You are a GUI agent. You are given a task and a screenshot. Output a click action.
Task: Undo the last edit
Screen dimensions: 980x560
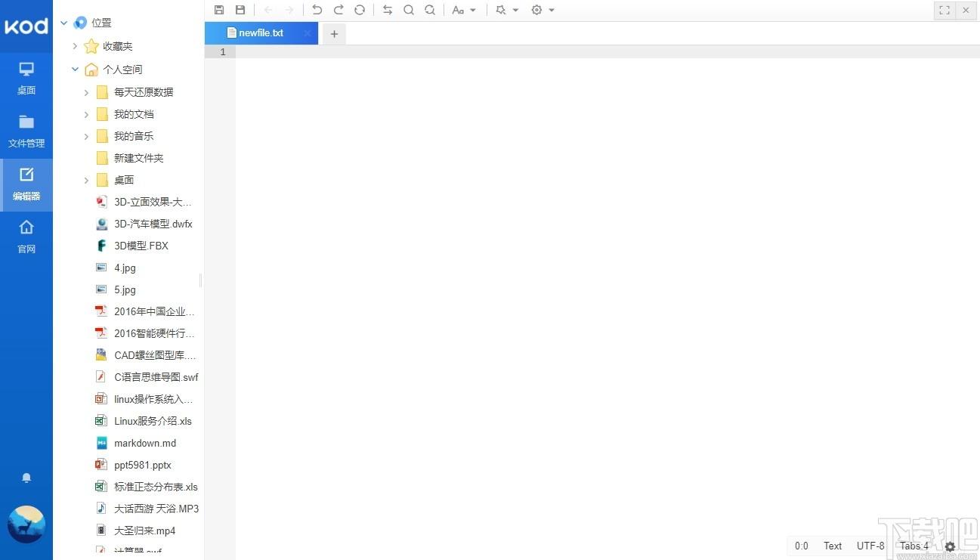[x=317, y=10]
